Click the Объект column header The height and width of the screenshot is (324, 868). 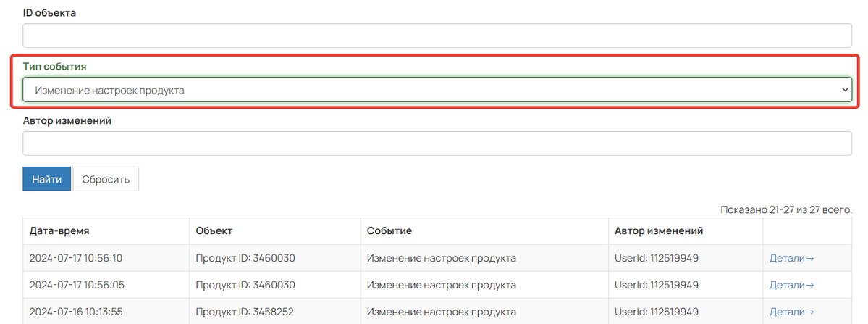275,231
